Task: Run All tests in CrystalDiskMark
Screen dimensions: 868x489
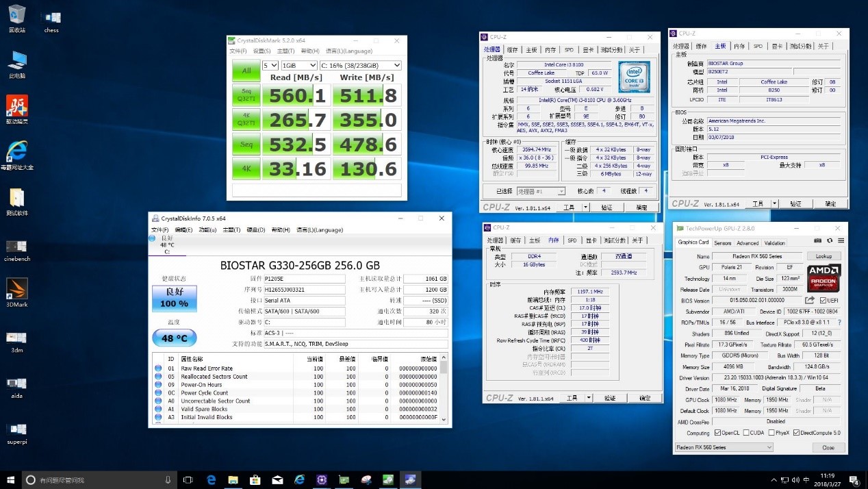Action: [245, 71]
